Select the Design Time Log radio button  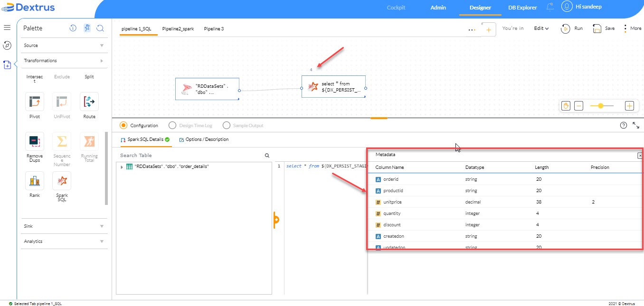coord(172,125)
